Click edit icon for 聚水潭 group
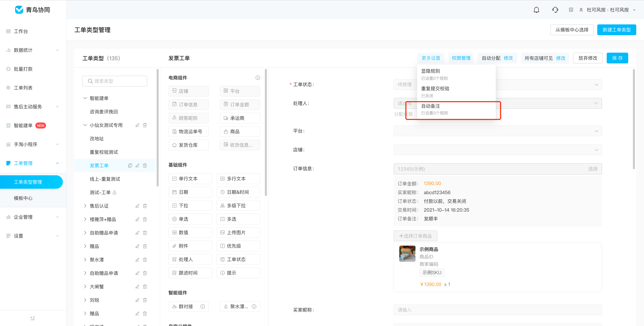Image resolution: width=644 pixels, height=326 pixels. coord(137,260)
